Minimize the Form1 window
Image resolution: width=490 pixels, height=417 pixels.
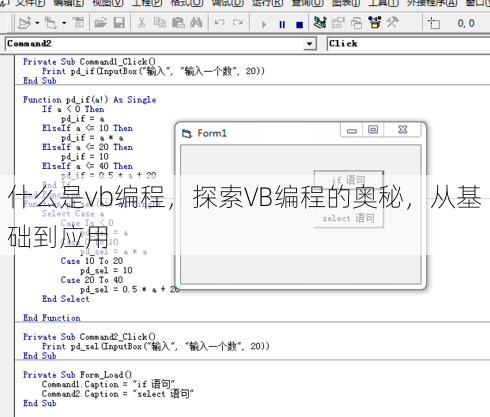(352, 130)
